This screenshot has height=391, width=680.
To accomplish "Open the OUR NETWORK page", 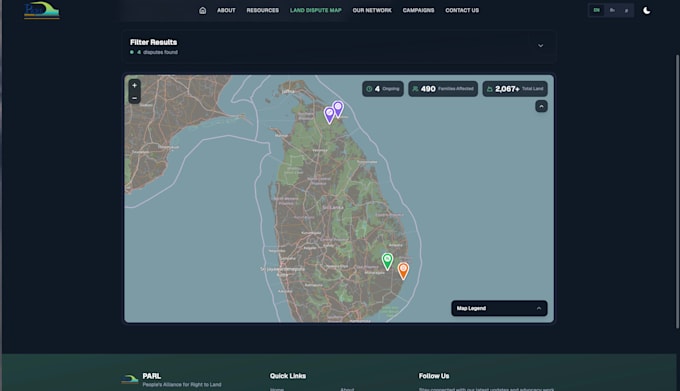I will [x=372, y=10].
